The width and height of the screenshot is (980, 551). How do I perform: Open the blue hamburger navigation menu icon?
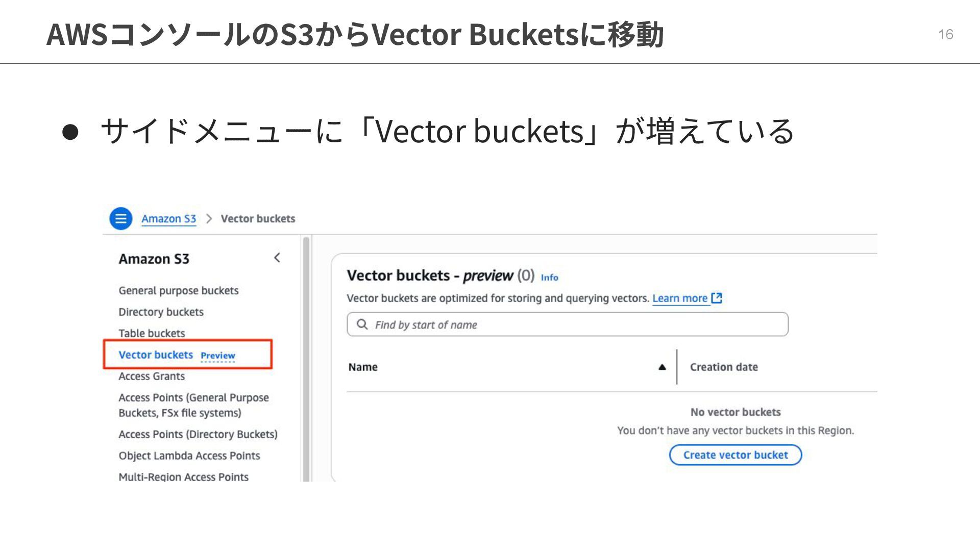(x=120, y=218)
